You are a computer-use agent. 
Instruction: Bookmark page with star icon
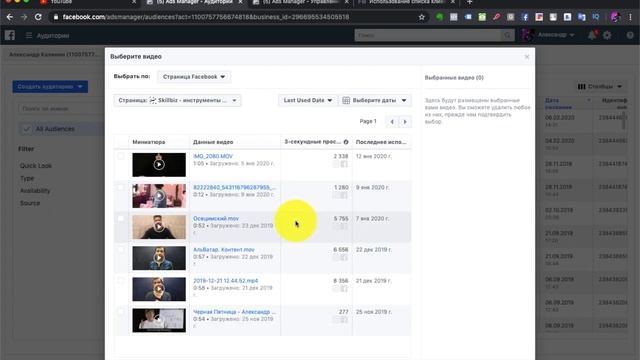click(422, 17)
